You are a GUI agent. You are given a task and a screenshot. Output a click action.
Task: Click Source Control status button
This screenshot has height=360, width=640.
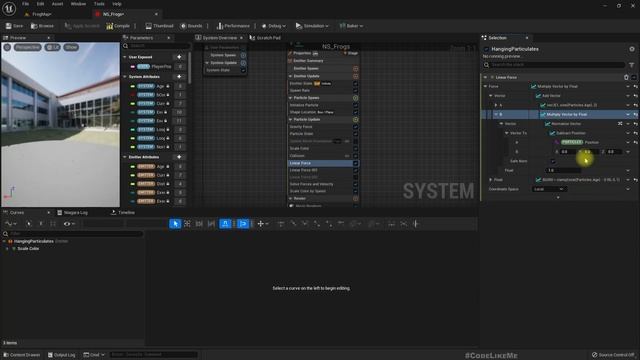coord(613,355)
